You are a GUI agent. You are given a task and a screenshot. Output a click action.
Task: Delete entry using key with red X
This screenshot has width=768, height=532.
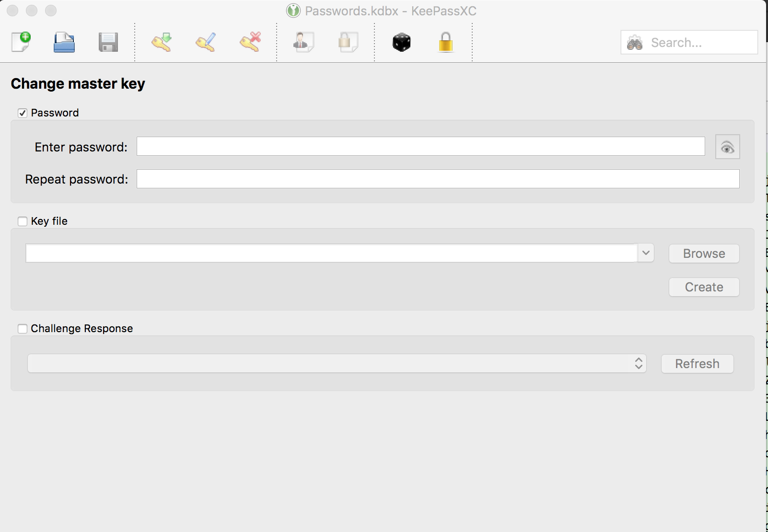[250, 42]
